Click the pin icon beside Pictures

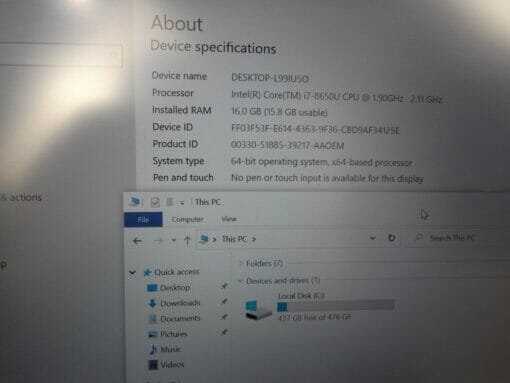coord(224,332)
